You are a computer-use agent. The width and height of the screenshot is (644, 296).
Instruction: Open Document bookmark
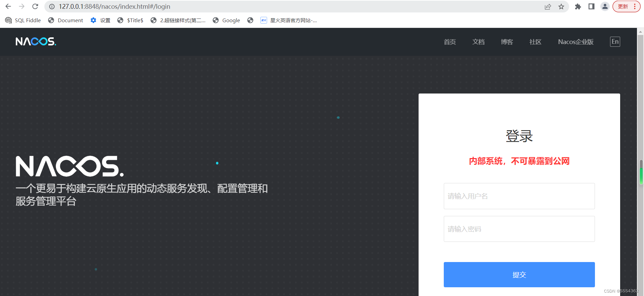(66, 20)
